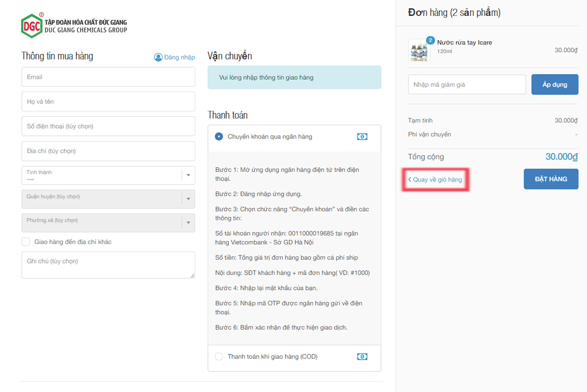Click the Đăng nhập login link
This screenshot has height=392, width=587.
tap(179, 57)
